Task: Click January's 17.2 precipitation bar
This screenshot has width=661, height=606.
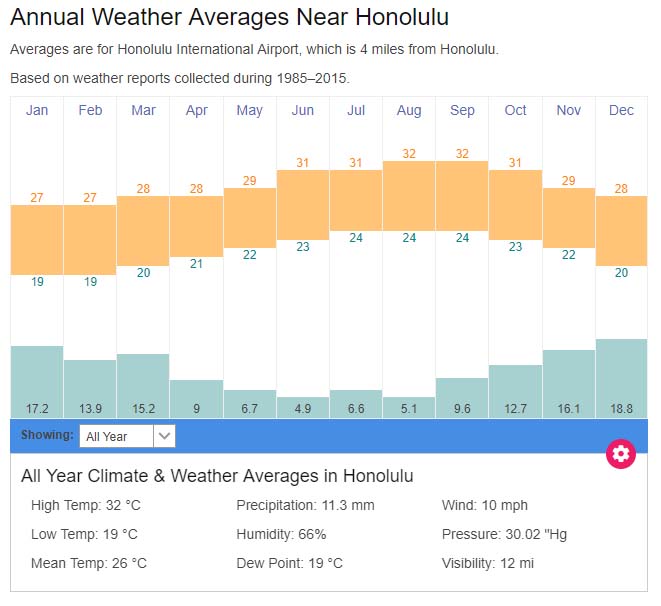Action: (37, 378)
